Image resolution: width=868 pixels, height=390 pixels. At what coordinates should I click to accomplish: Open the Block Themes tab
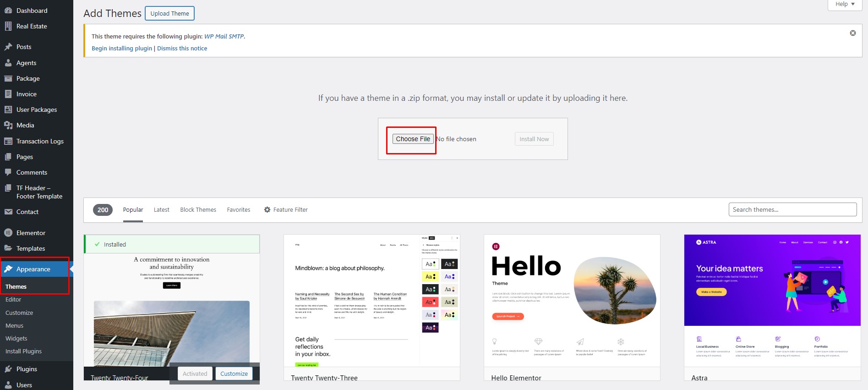pos(198,209)
